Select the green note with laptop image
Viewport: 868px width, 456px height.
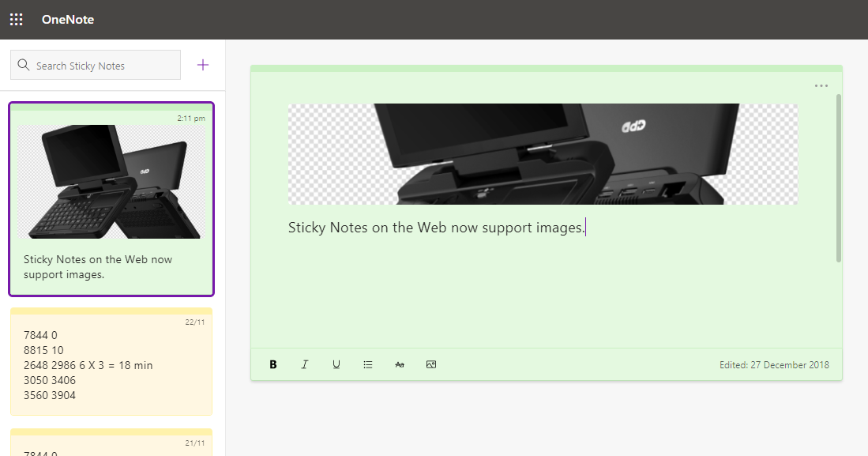(111, 199)
